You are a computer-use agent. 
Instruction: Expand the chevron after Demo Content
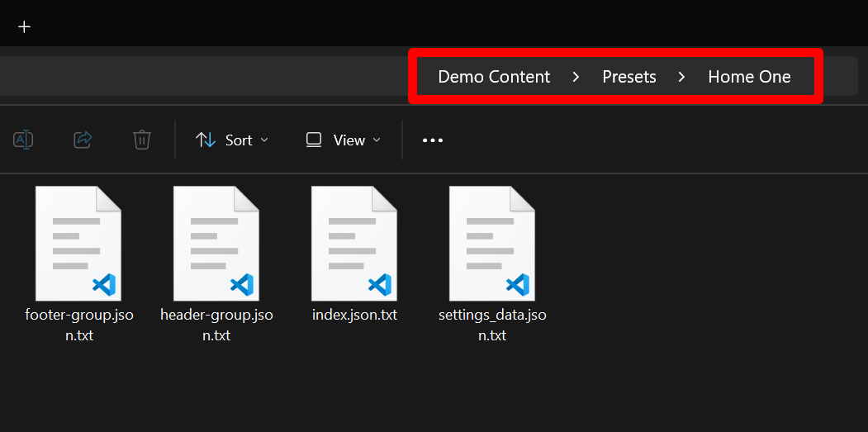(x=576, y=77)
